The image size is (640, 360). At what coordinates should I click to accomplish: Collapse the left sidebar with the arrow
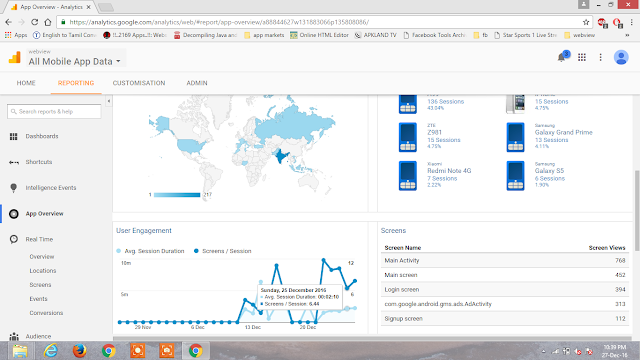[109, 101]
